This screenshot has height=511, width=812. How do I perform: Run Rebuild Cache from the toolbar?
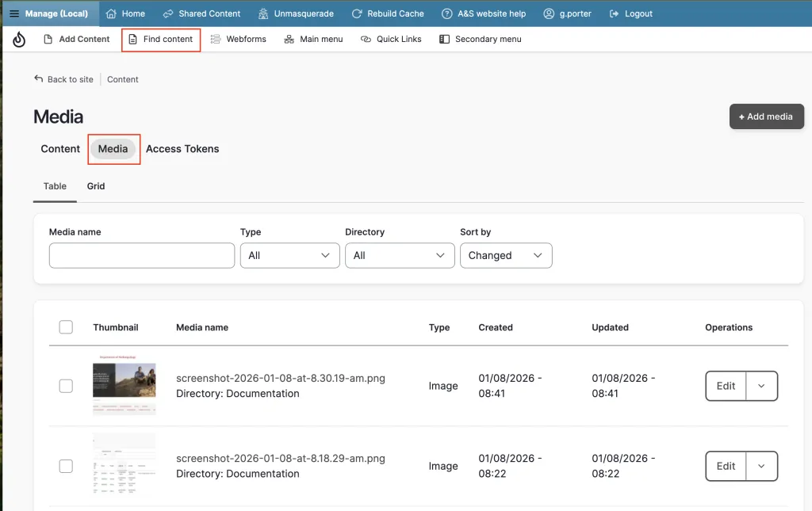(388, 13)
